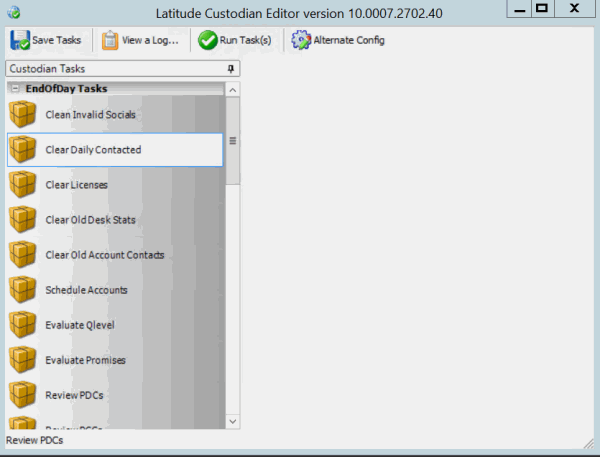The height and width of the screenshot is (457, 600).
Task: Select the Schedule Accounts task text
Action: point(86,290)
